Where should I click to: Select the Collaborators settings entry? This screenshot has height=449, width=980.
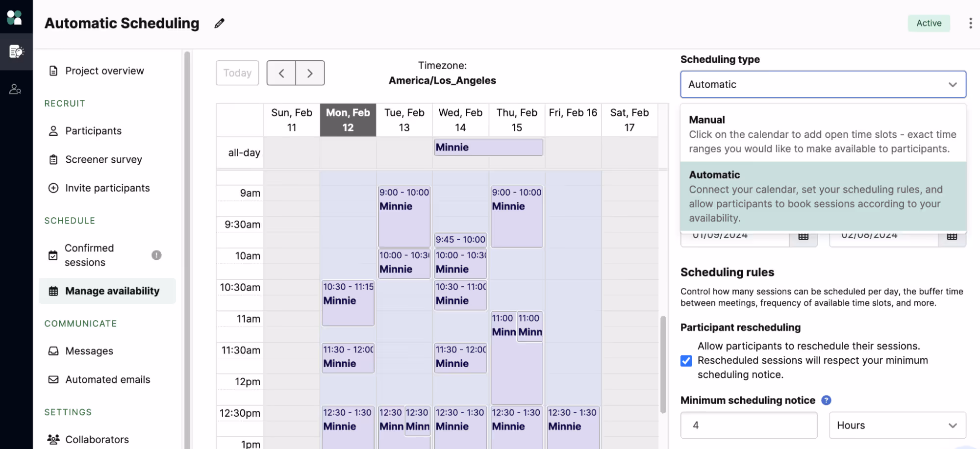(97, 439)
